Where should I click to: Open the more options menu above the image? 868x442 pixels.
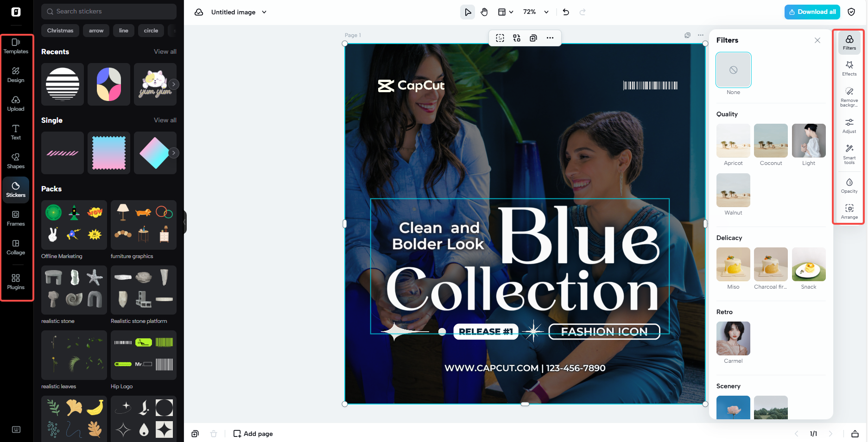click(x=550, y=38)
